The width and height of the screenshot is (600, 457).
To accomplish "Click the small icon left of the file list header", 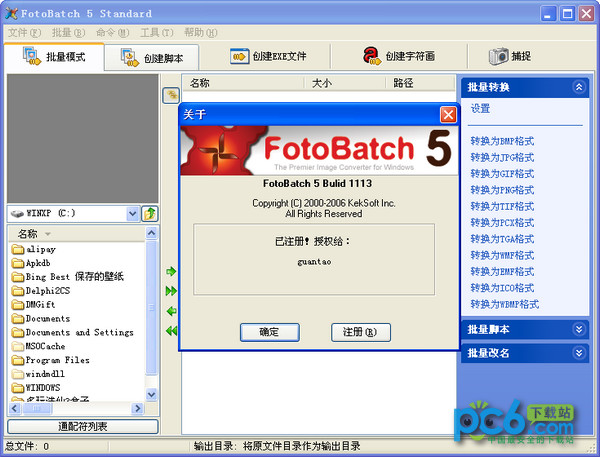I will [171, 95].
